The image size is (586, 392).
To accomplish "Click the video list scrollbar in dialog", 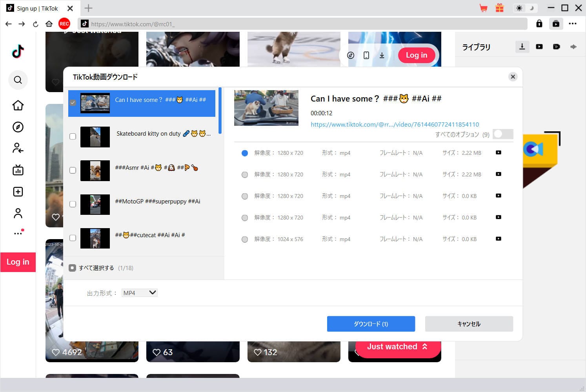I will 220,111.
